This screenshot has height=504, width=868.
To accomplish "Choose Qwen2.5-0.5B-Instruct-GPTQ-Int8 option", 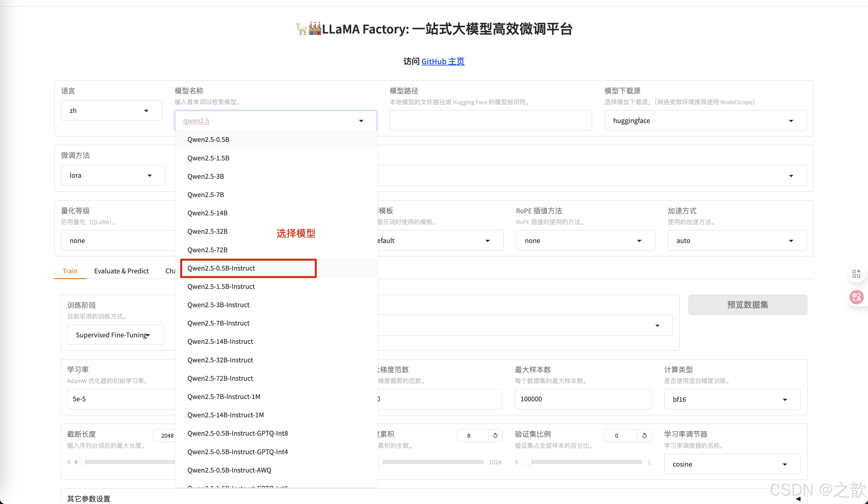I will coord(276,433).
